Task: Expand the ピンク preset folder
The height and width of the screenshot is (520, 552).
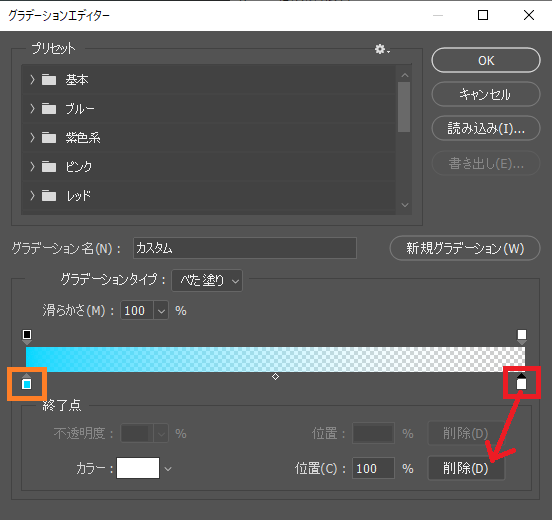Action: click(x=32, y=167)
